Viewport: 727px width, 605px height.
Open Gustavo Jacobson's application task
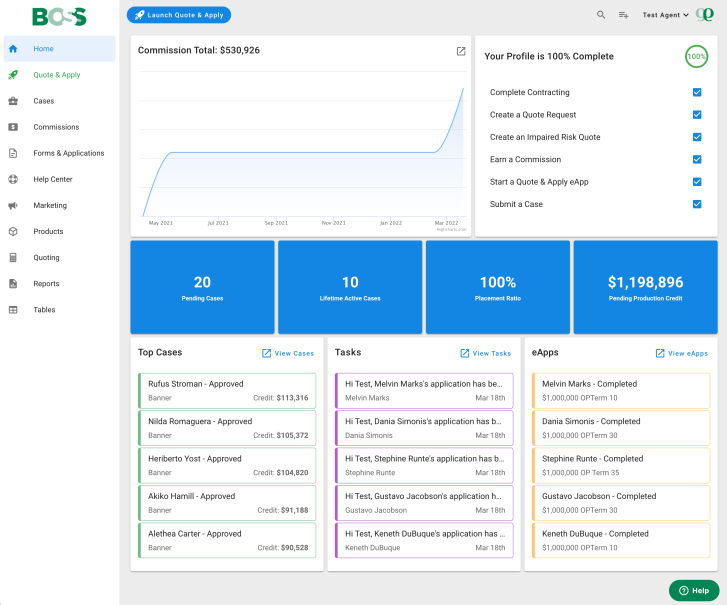424,503
